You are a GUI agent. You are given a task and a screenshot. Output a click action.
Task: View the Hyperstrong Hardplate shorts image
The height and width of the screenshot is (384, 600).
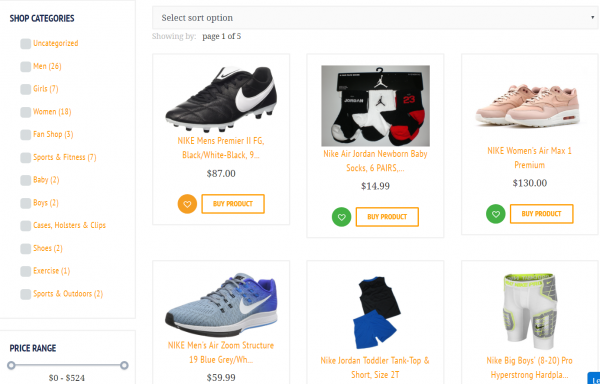[530, 311]
